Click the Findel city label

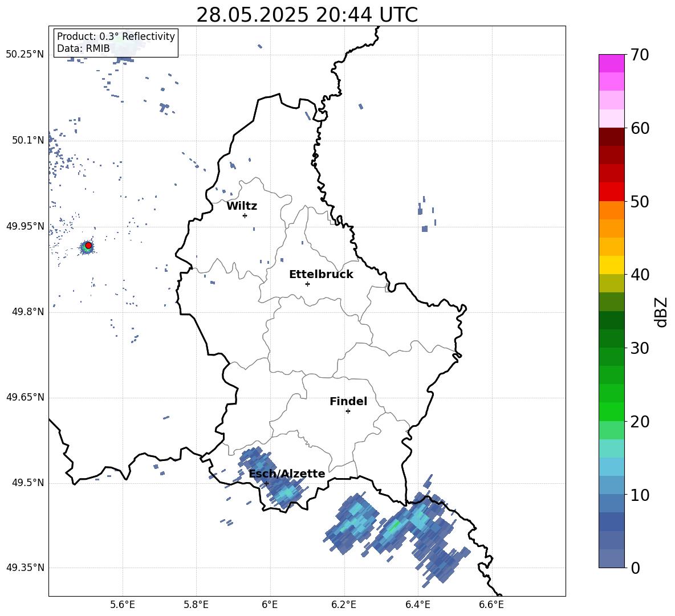[348, 402]
